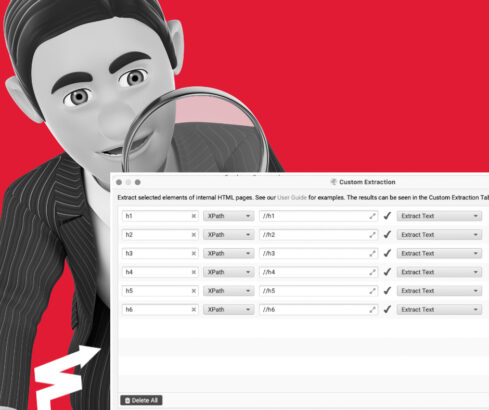Click the h2 extractor name field
Viewport: 489px width, 410px height.
click(160, 235)
